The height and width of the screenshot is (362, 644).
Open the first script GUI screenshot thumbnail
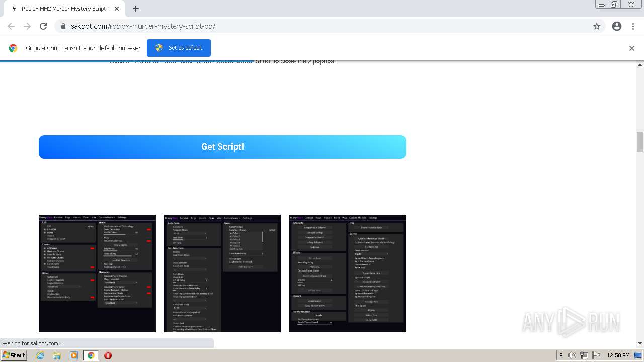97,274
